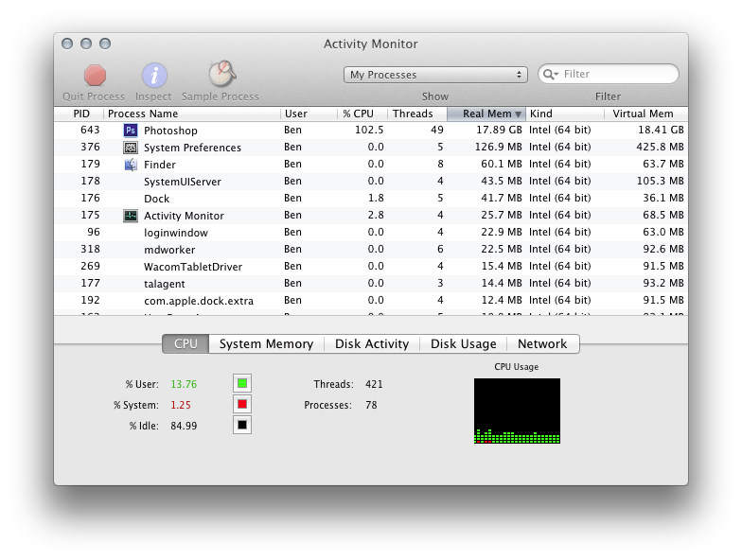Click the black % Idle color swatch
Image resolution: width=742 pixels, height=560 pixels.
pos(242,425)
